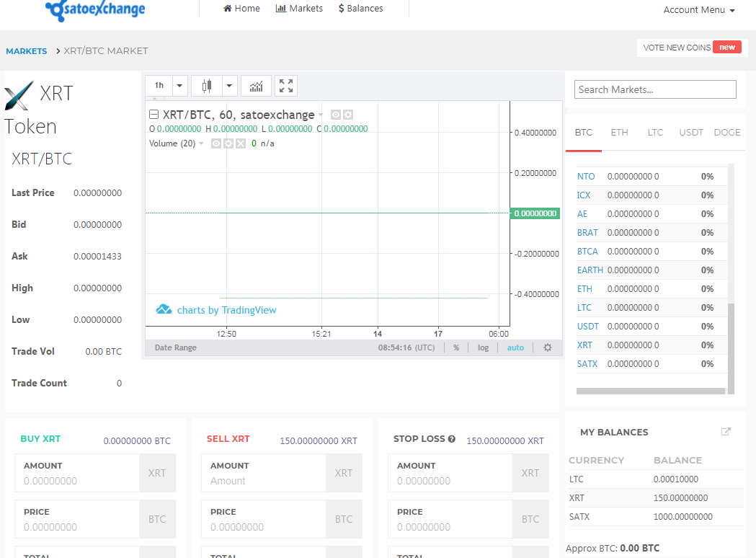Open the BRAT market link
756x558 pixels.
coord(587,233)
